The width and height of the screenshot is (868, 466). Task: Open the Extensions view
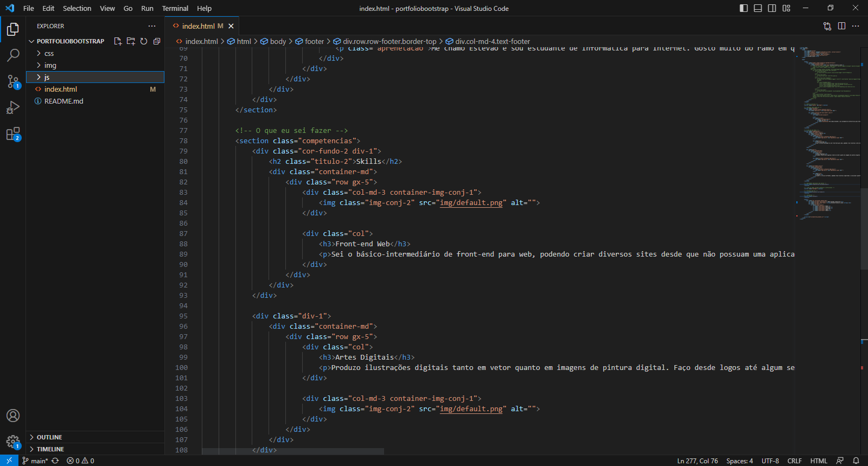[x=13, y=134]
